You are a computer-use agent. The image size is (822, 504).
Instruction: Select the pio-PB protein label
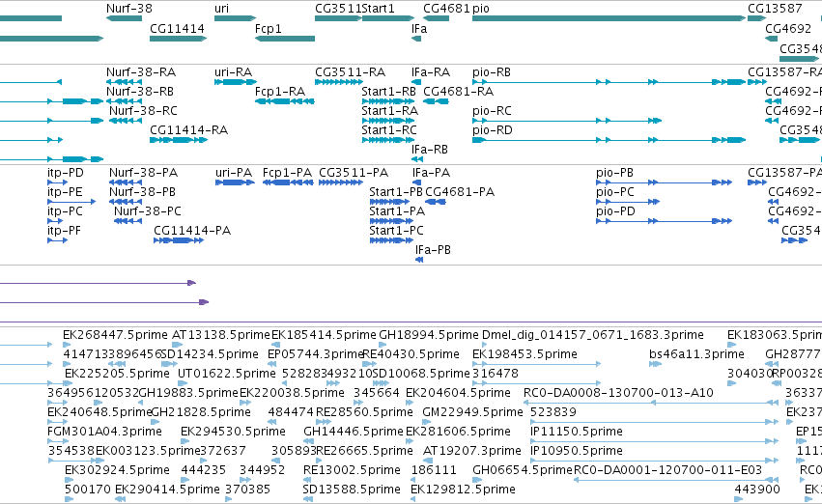coord(615,173)
